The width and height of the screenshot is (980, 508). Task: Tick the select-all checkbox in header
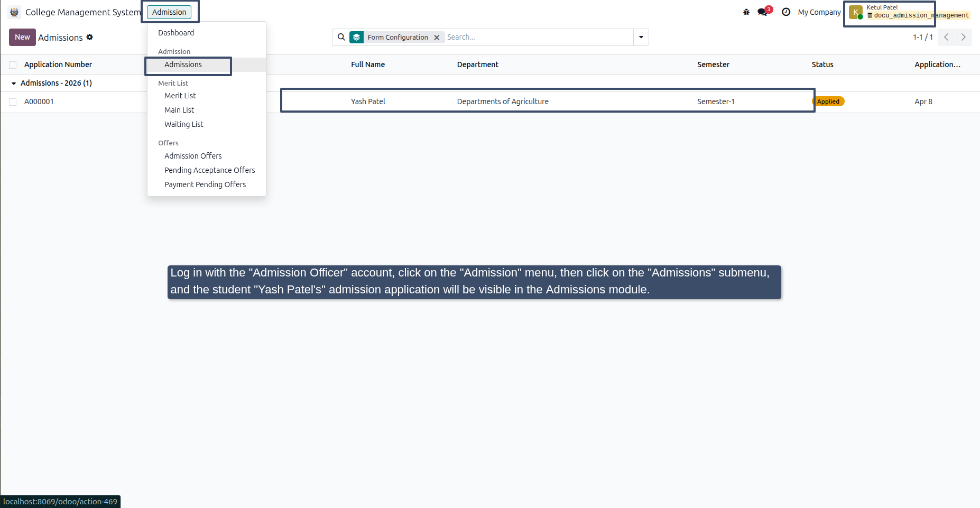coord(13,65)
